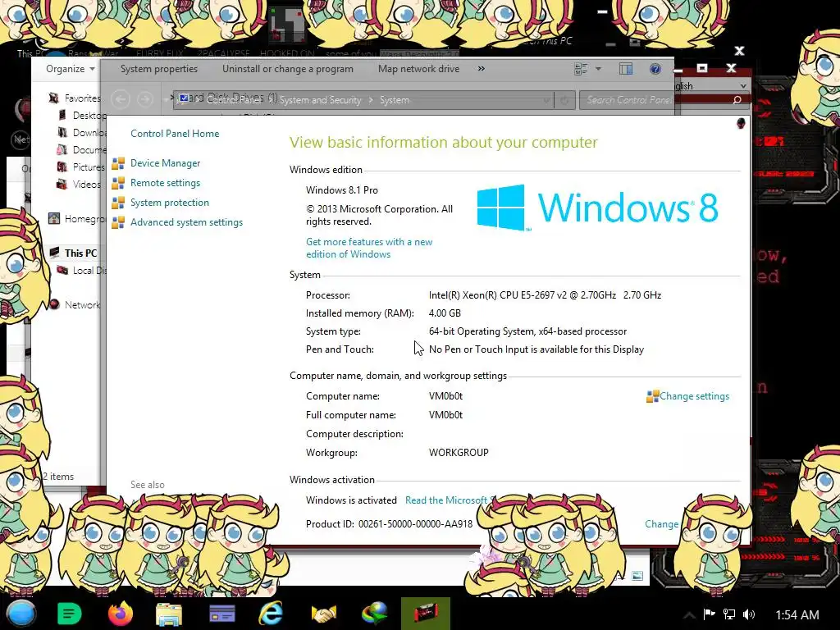Click the Remote settings shield icon
This screenshot has width=840, height=630.
pyautogui.click(x=118, y=183)
